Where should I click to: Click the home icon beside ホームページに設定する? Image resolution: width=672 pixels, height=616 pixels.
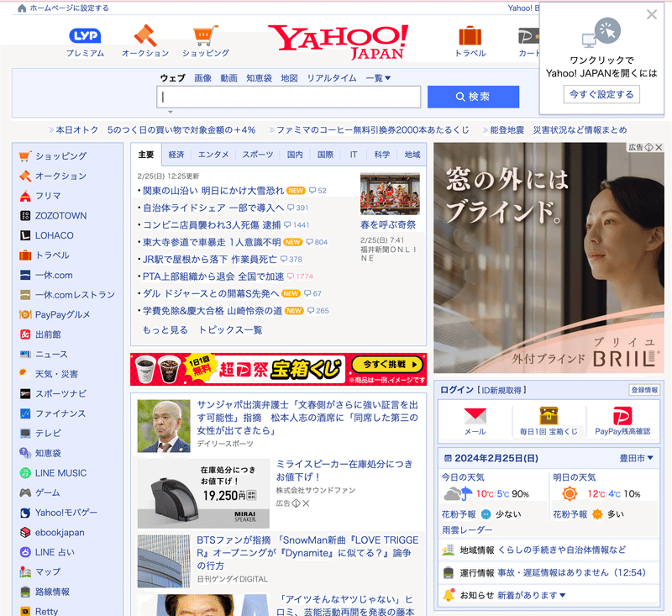click(x=22, y=8)
